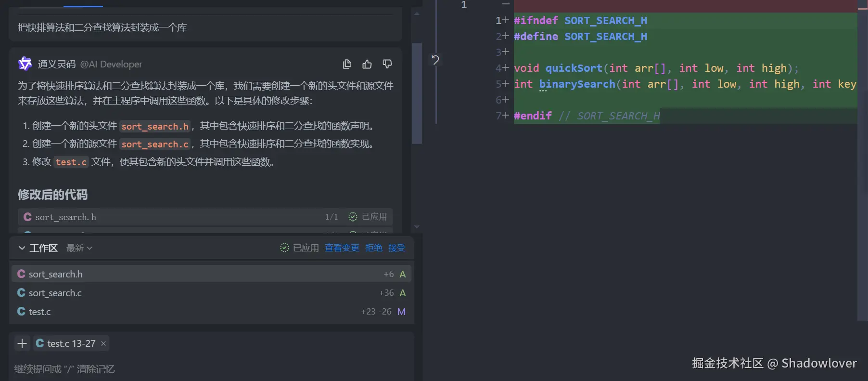Click the 修改后的代码 heading
868x381 pixels.
click(x=52, y=195)
